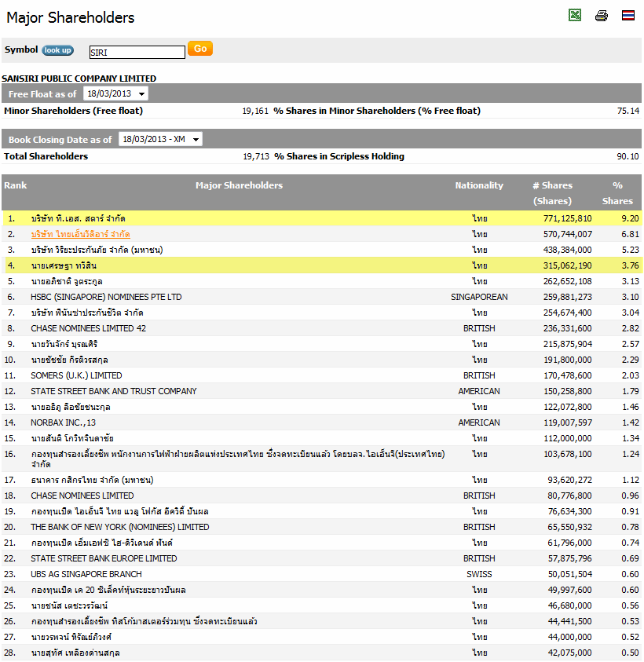Click shares value 438,384,000
644x662 pixels.
pyautogui.click(x=567, y=250)
